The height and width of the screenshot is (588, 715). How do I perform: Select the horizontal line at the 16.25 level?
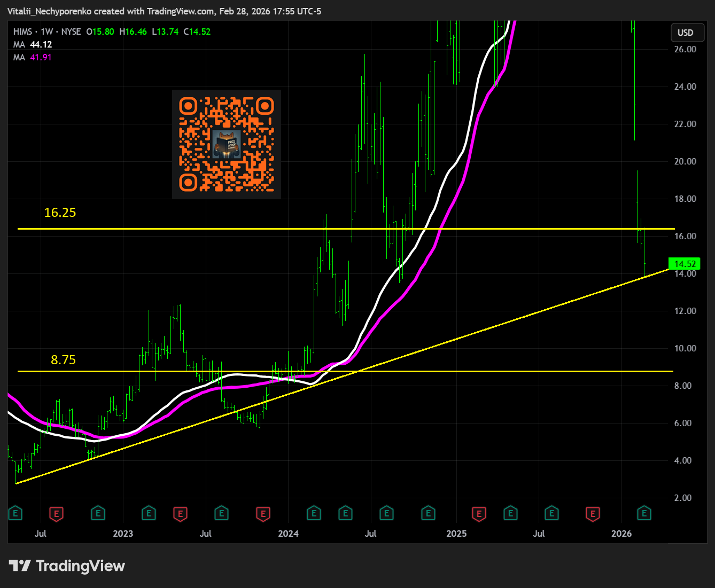coord(345,229)
